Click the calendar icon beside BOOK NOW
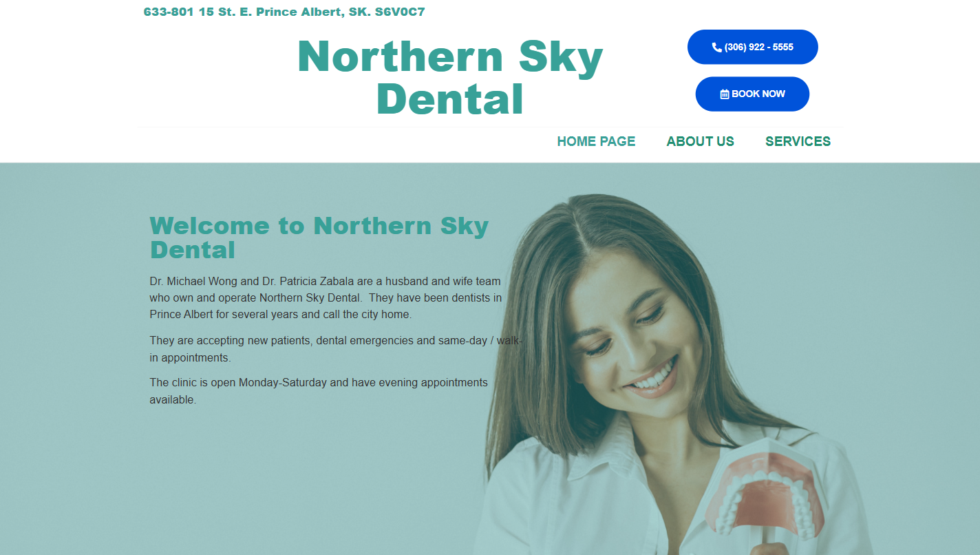This screenshot has height=555, width=980. coord(725,94)
